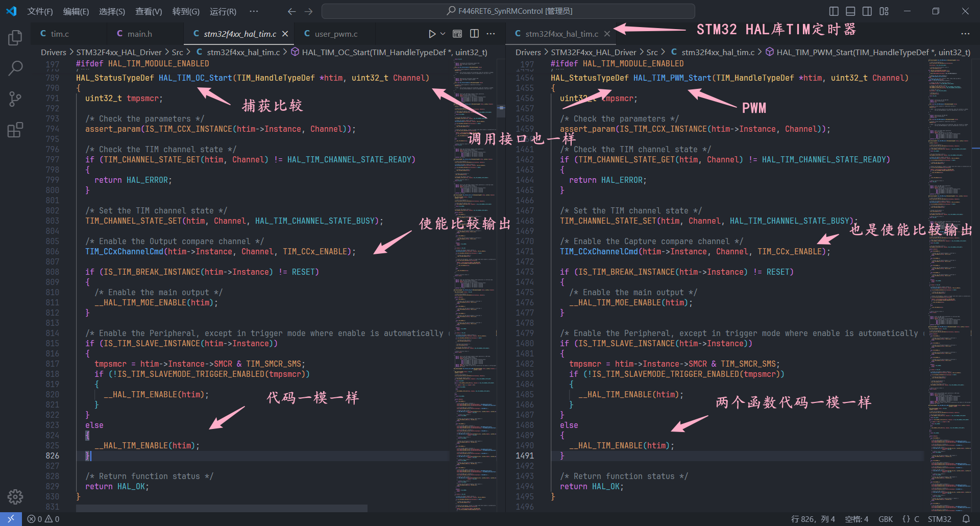Viewport: 980px width, 526px height.
Task: Select the stm32f4xx_hal_tim.c tab in left group
Action: pos(240,34)
